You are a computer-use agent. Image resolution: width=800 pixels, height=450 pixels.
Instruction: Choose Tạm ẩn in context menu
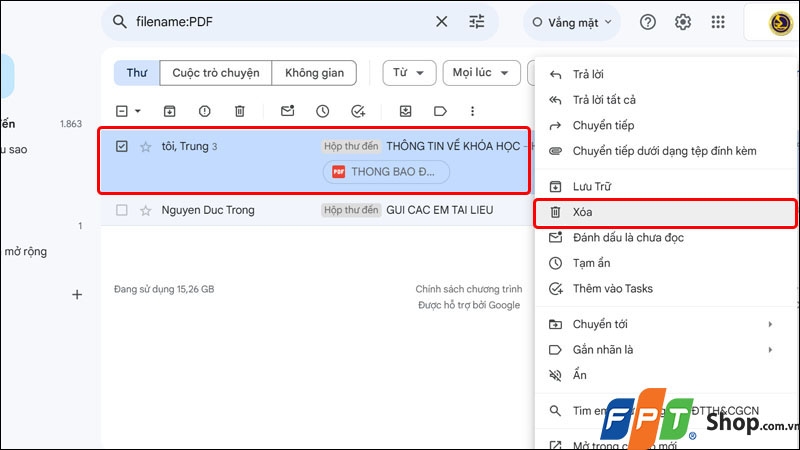[x=665, y=263]
